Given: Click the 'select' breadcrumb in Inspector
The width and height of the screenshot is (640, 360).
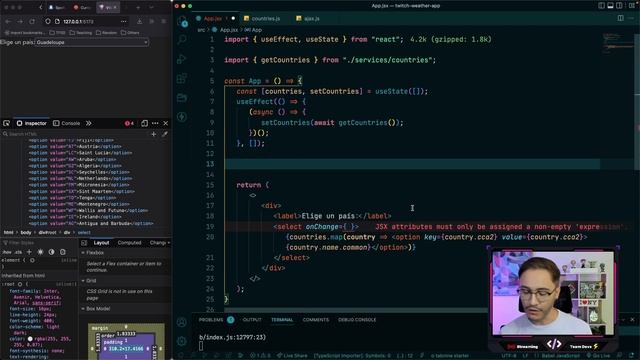Looking at the screenshot, I should 84,232.
